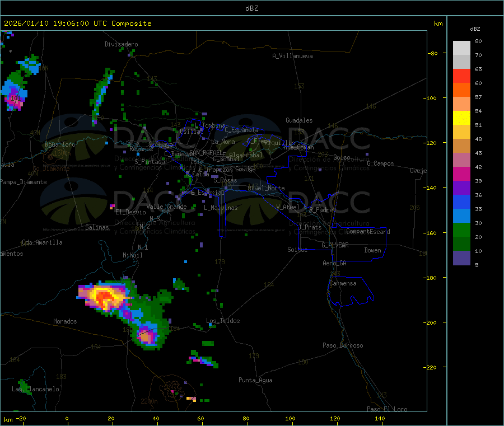Viewport: 504px width, 426px height.
Task: Click the dark green 10-20 dBZ swatch
Action: 461,244
